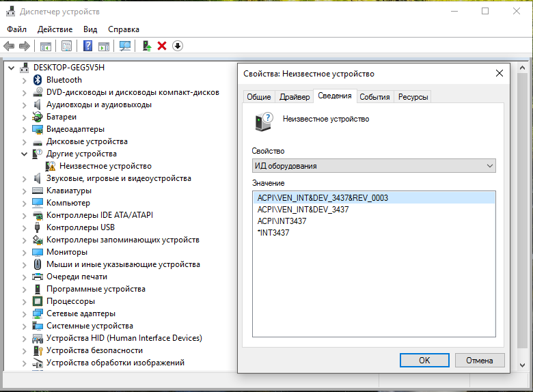The width and height of the screenshot is (533, 392).
Task: Expand the Bluetooth category
Action: click(x=24, y=81)
